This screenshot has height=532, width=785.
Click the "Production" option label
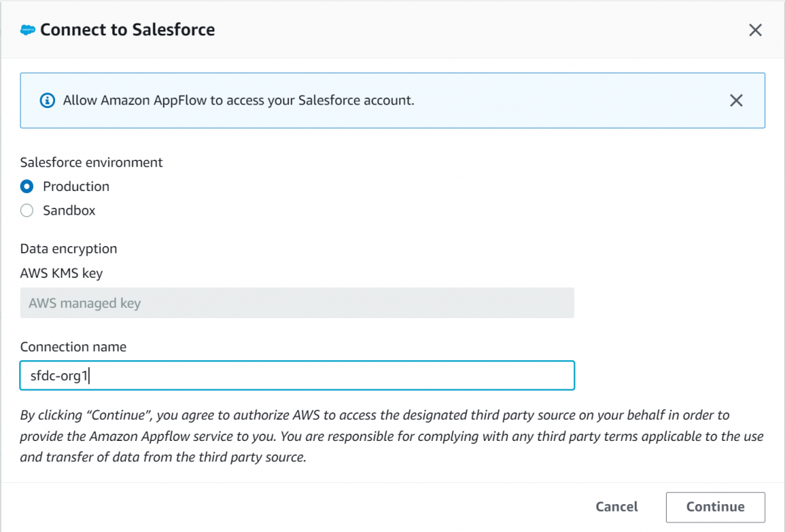[x=76, y=187]
